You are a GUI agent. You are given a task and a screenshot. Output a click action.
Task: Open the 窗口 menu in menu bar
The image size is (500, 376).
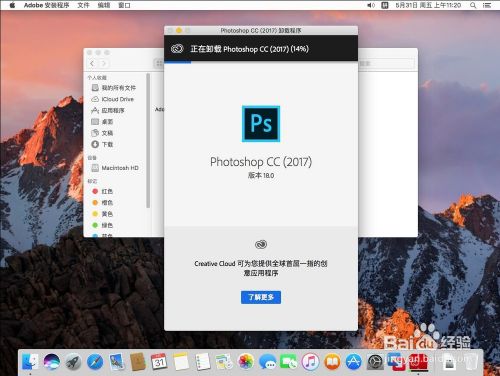[x=124, y=5]
